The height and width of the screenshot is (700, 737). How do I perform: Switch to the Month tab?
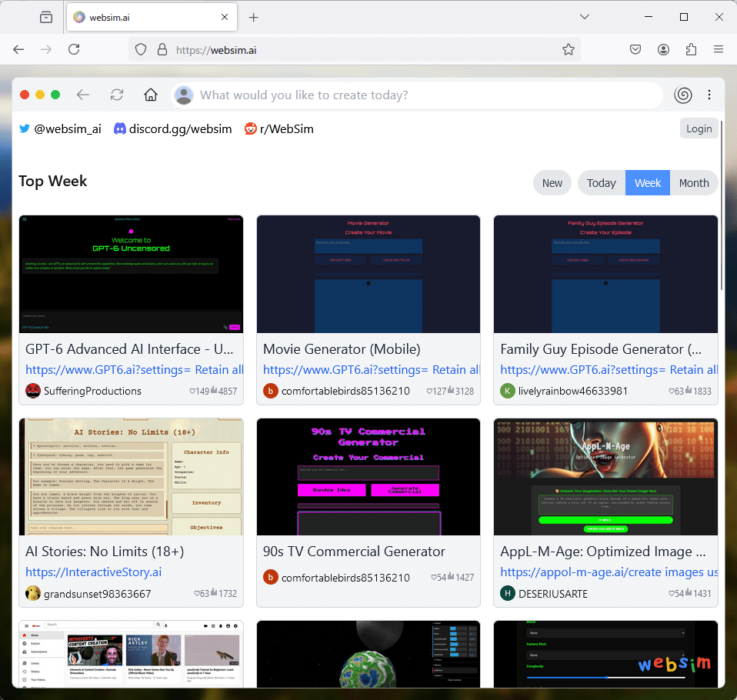click(694, 183)
